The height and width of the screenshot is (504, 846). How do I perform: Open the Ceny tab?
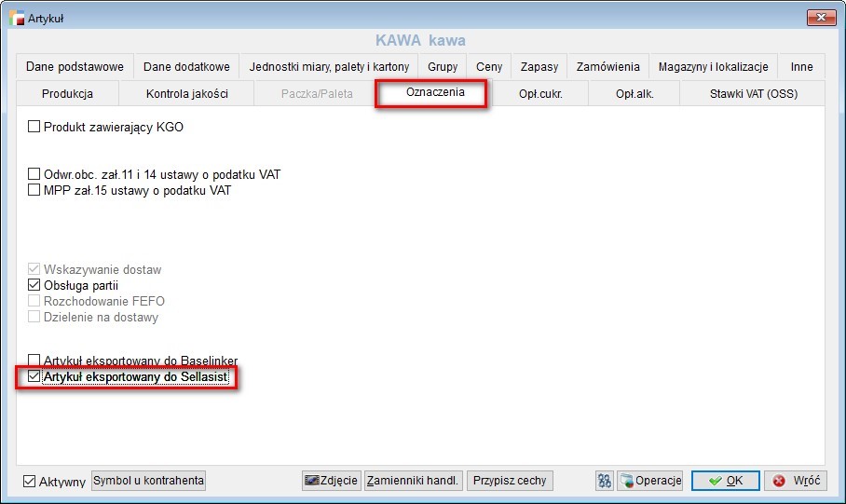[489, 66]
